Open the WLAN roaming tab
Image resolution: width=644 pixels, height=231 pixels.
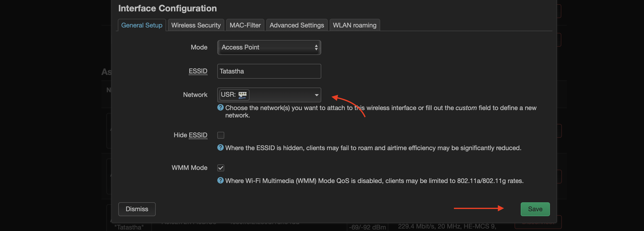(354, 25)
